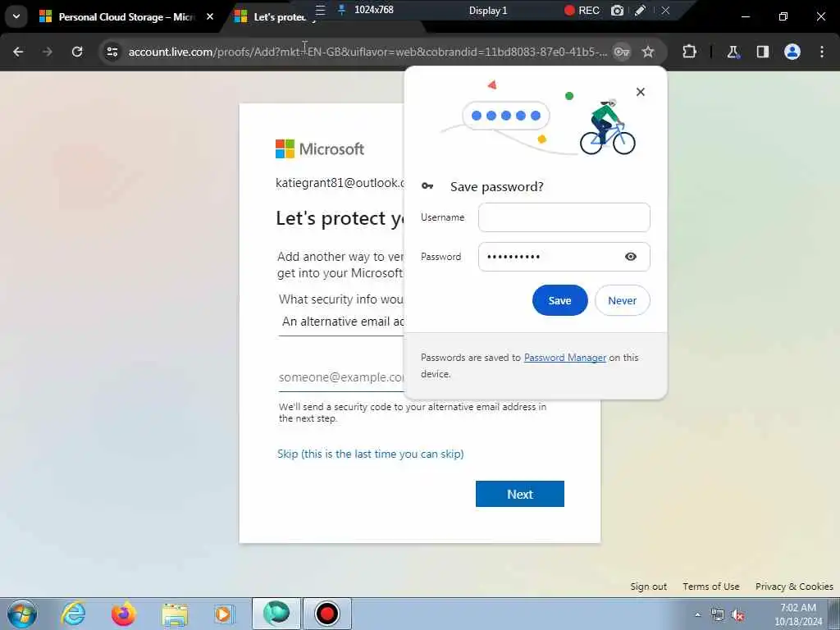840x630 pixels.
Task: Close the Personal Cloud Storage tab
Action: click(x=210, y=16)
